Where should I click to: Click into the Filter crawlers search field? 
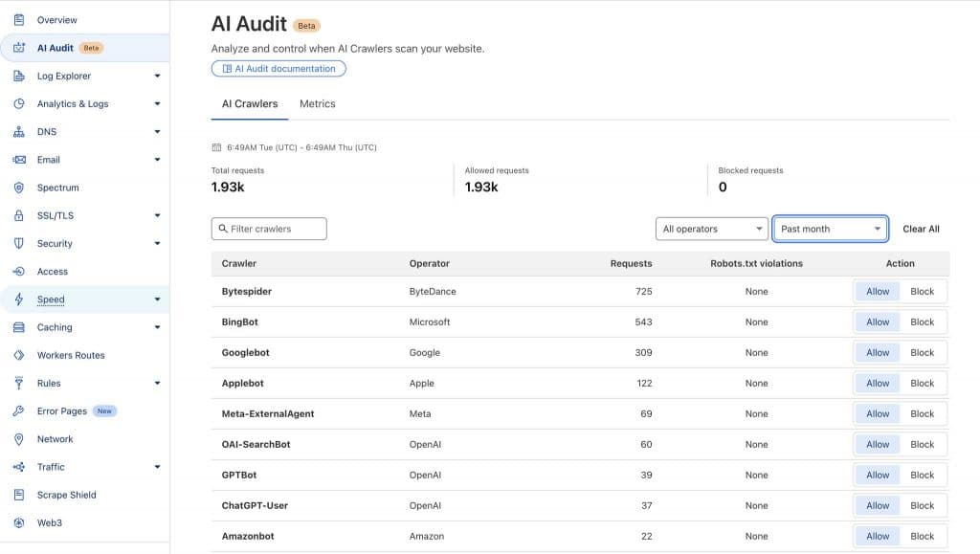[x=269, y=229]
